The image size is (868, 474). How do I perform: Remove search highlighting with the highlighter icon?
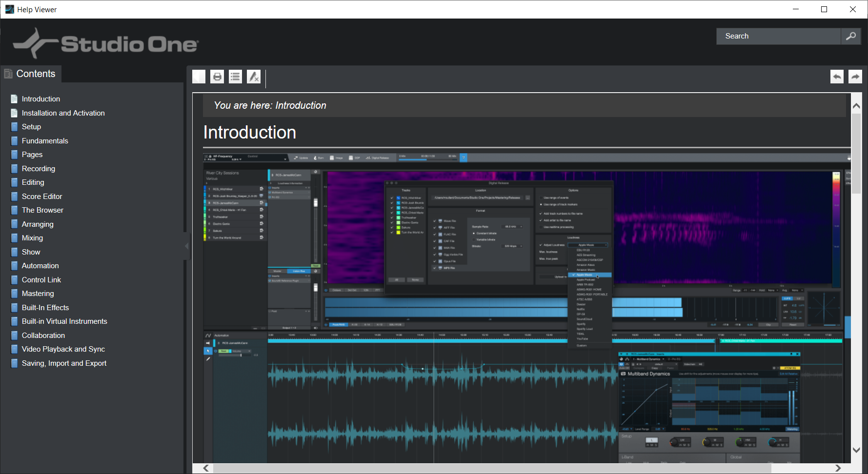253,76
